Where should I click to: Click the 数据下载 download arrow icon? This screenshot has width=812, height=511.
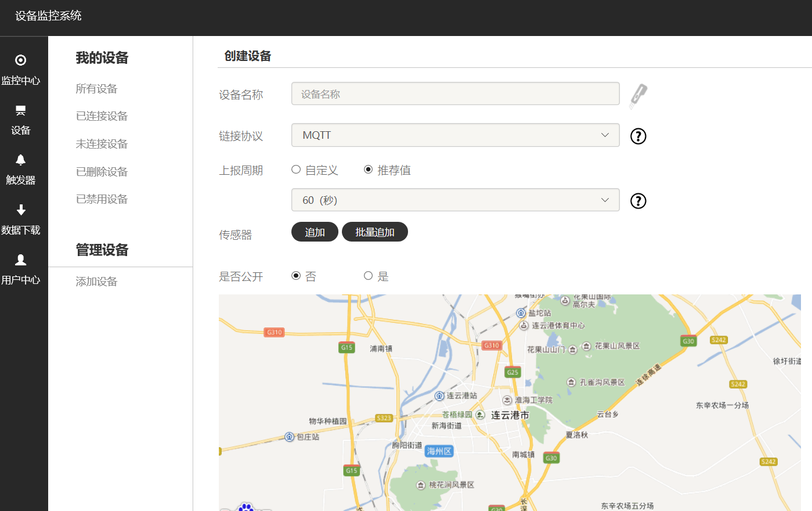tap(20, 210)
